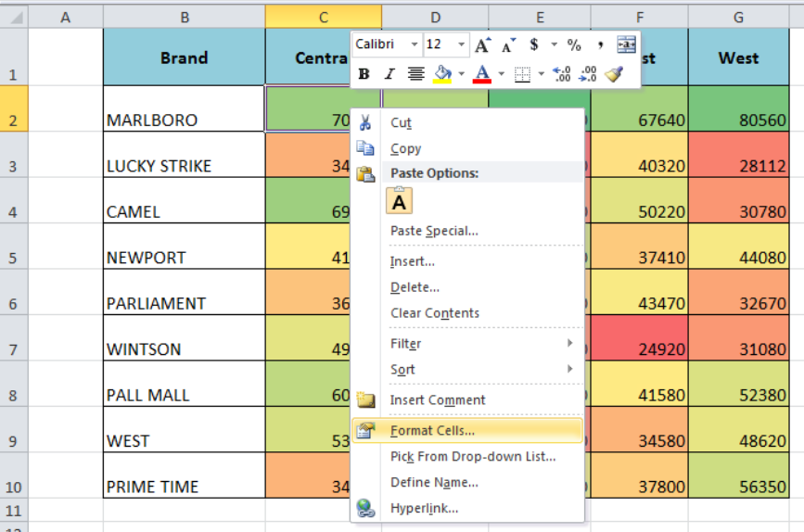
Task: Select the NEWPORT cell
Action: coord(185,246)
